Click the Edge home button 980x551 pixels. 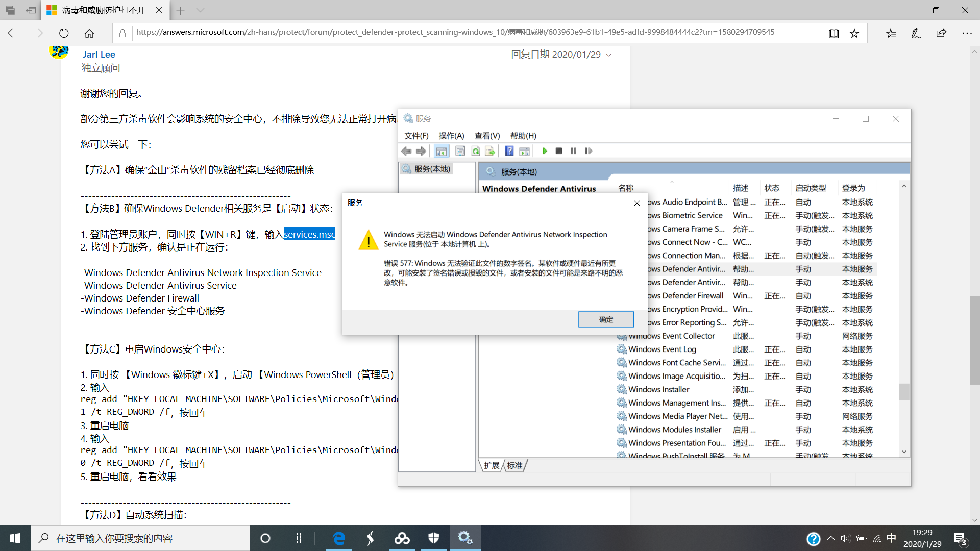[x=89, y=33]
